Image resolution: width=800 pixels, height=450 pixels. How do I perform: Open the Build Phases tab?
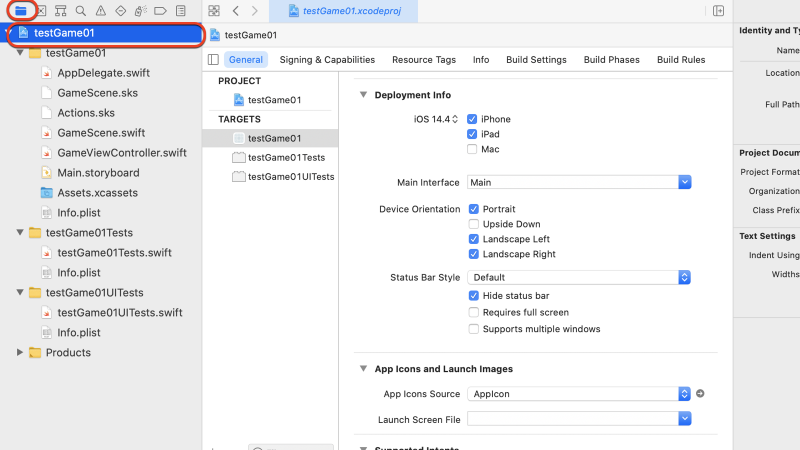[611, 60]
